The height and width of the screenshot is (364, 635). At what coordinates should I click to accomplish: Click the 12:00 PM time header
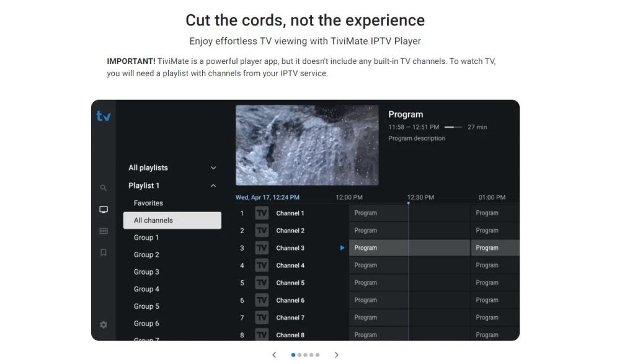click(x=349, y=197)
